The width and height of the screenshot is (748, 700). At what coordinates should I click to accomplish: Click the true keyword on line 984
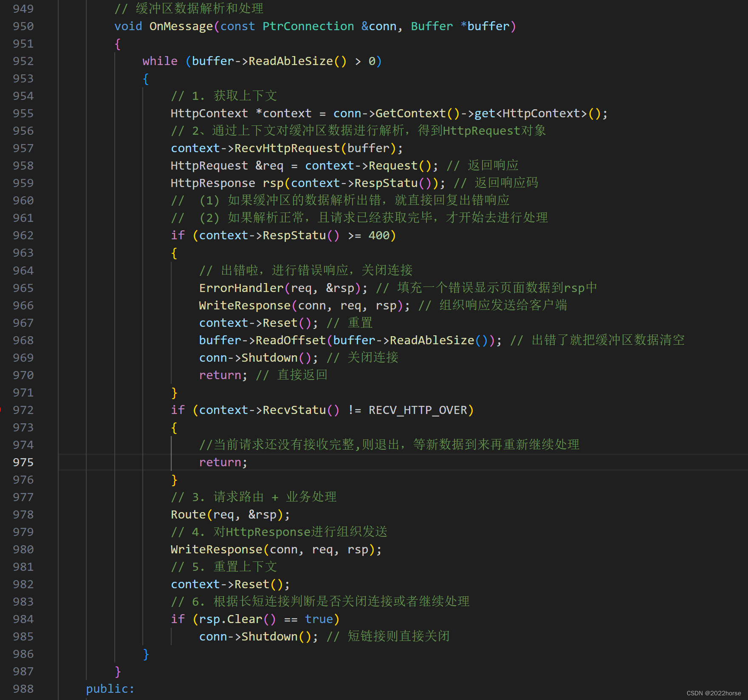point(319,619)
